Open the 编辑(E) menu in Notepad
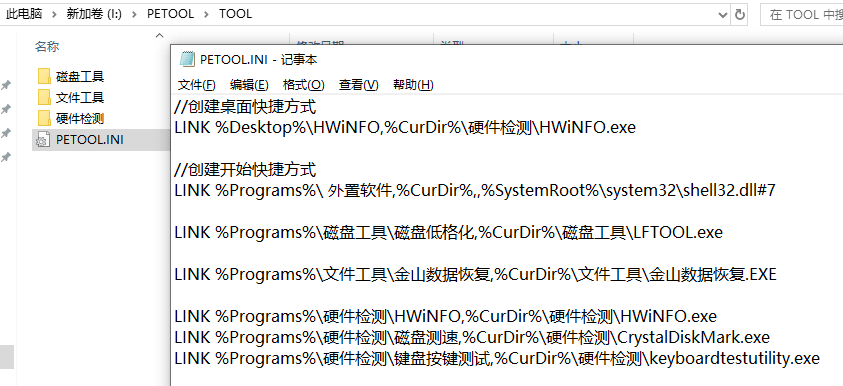This screenshot has height=386, width=843. [249, 84]
